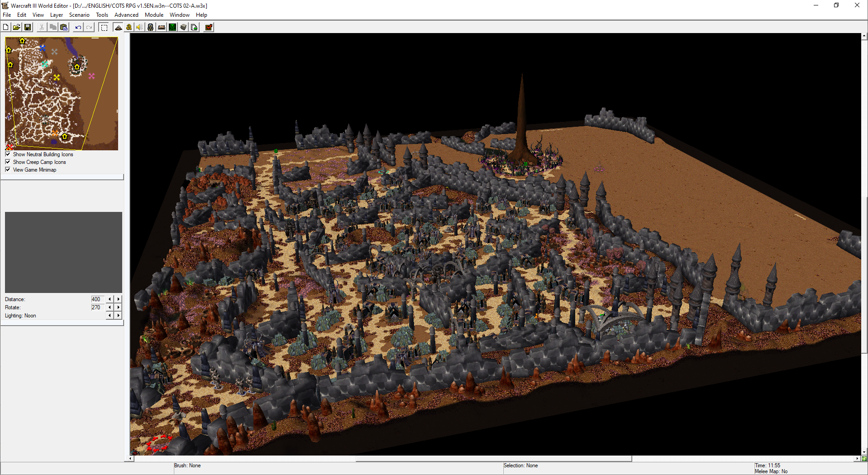
Task: Click the viewport scroll-right arrow
Action: (x=857, y=459)
